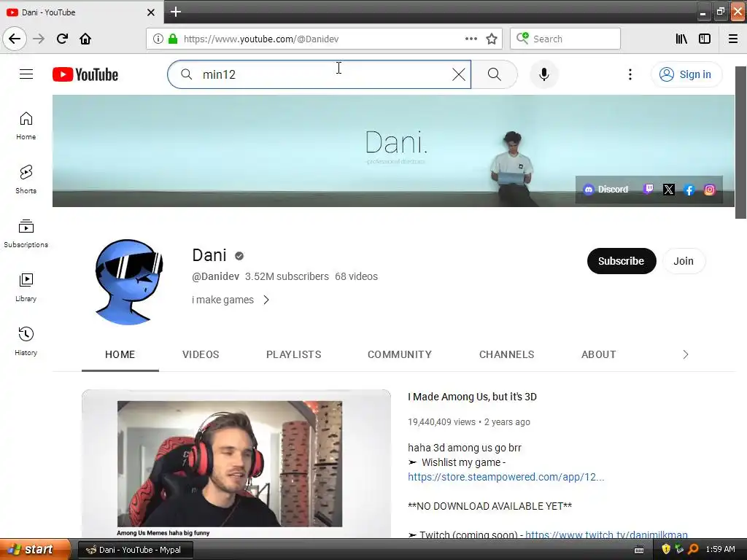Close the Dani - YouTube tab
747x560 pixels.
[150, 12]
